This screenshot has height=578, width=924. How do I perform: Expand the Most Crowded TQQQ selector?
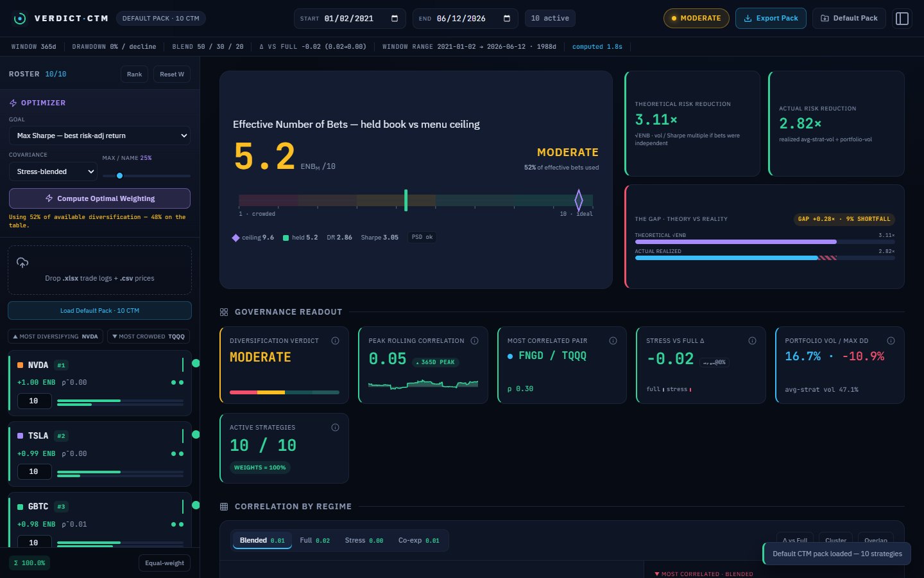[148, 337]
